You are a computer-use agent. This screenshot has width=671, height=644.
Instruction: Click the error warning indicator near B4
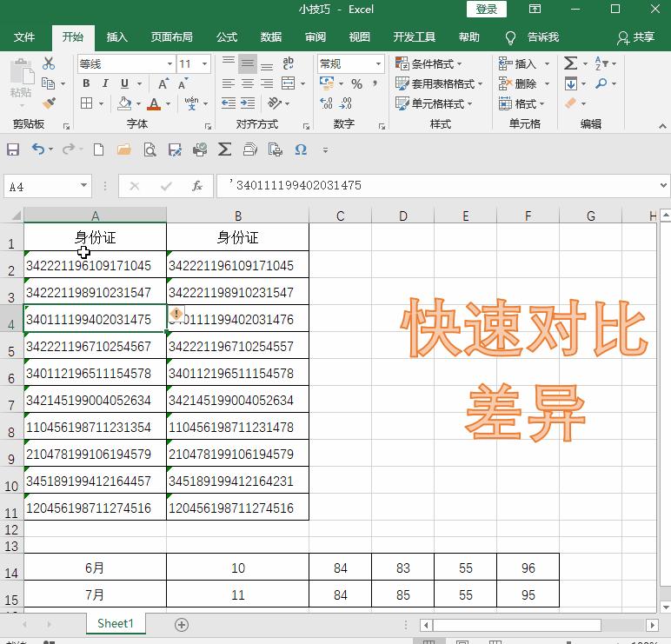(176, 314)
